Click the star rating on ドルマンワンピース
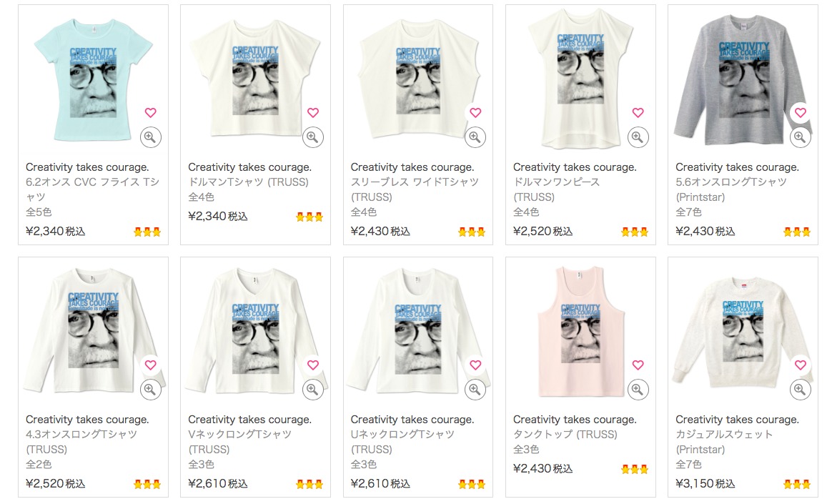 coord(634,232)
